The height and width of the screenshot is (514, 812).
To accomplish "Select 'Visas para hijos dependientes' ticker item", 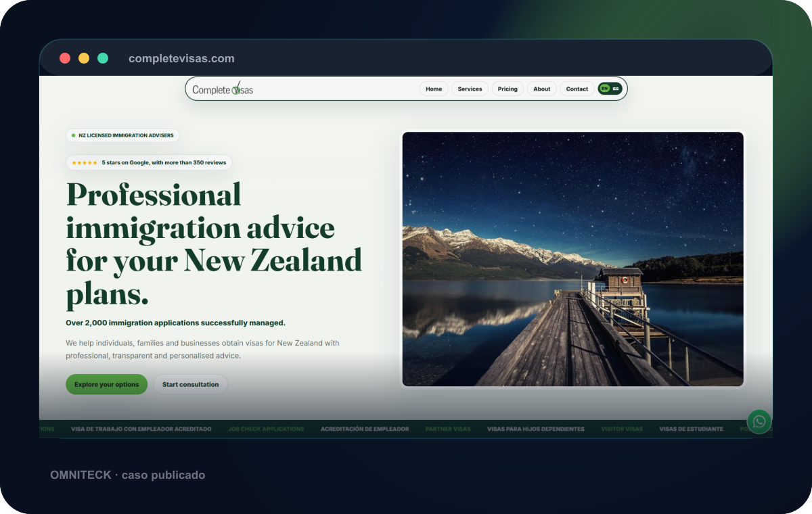I will coord(536,429).
